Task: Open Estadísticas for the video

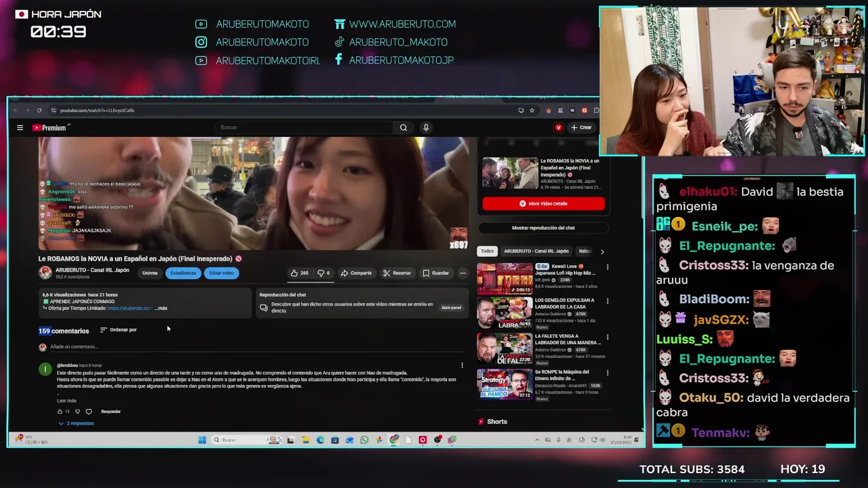Action: (x=183, y=273)
